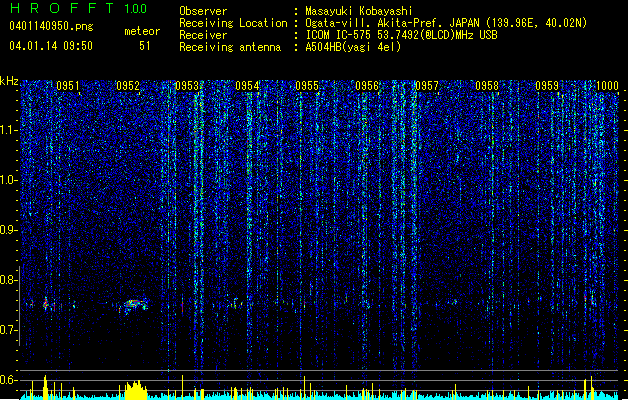Click the kHz axis unit label
This screenshot has width=629, height=400.
click(9, 81)
